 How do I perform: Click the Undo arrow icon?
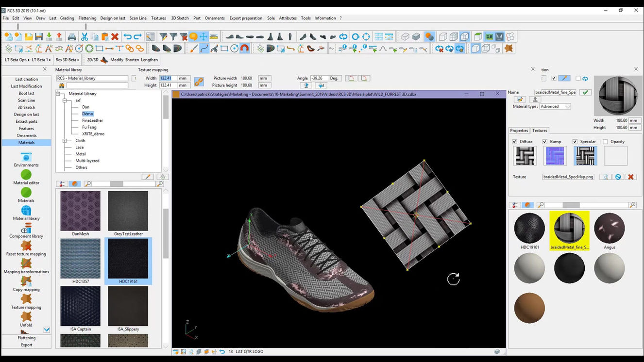[x=128, y=37]
